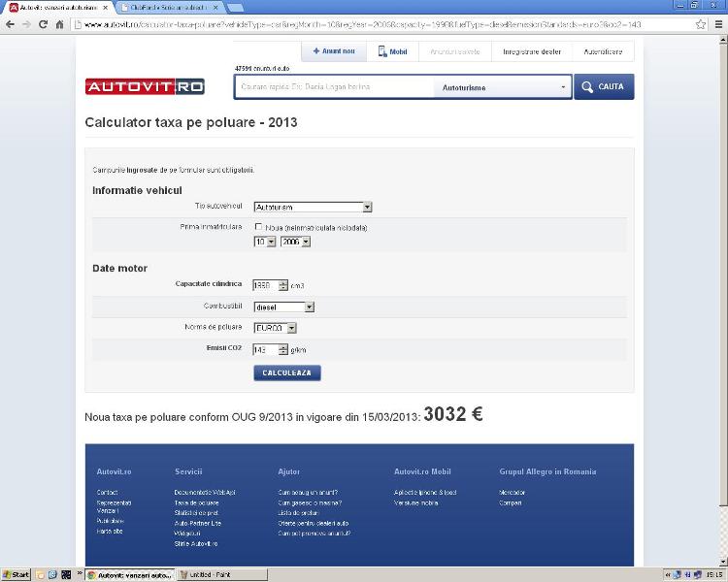This screenshot has width=728, height=582.
Task: Click the Autovit.ro logo
Action: tap(145, 87)
